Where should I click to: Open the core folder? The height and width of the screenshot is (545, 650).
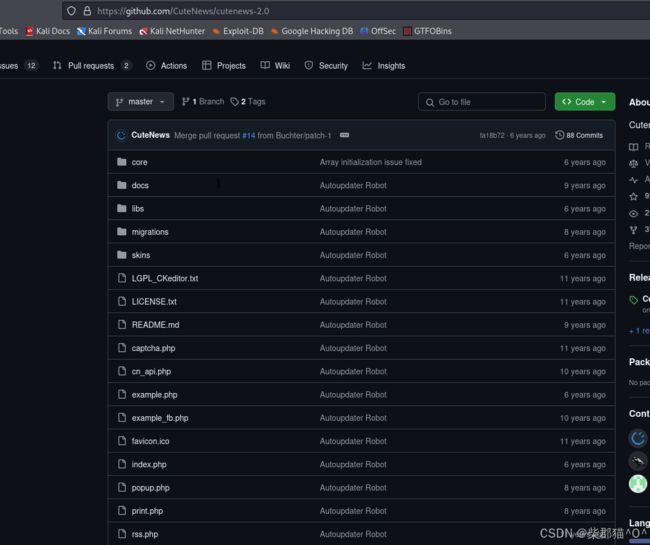(x=139, y=162)
